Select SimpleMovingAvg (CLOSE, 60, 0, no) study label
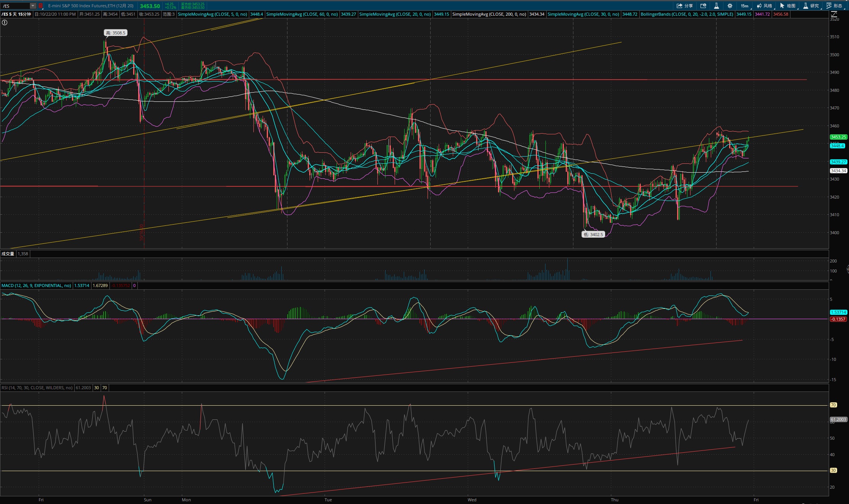 [x=302, y=14]
